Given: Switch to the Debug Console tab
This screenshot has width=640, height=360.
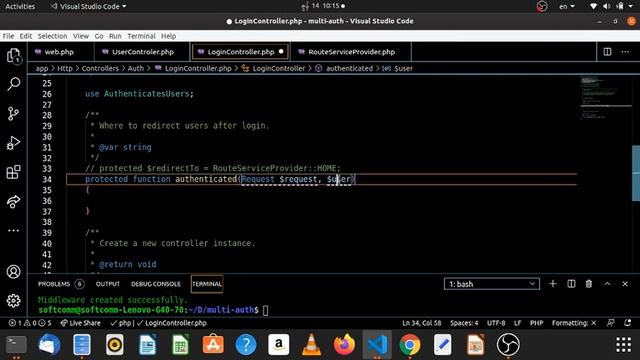Looking at the screenshot, I should click(156, 284).
